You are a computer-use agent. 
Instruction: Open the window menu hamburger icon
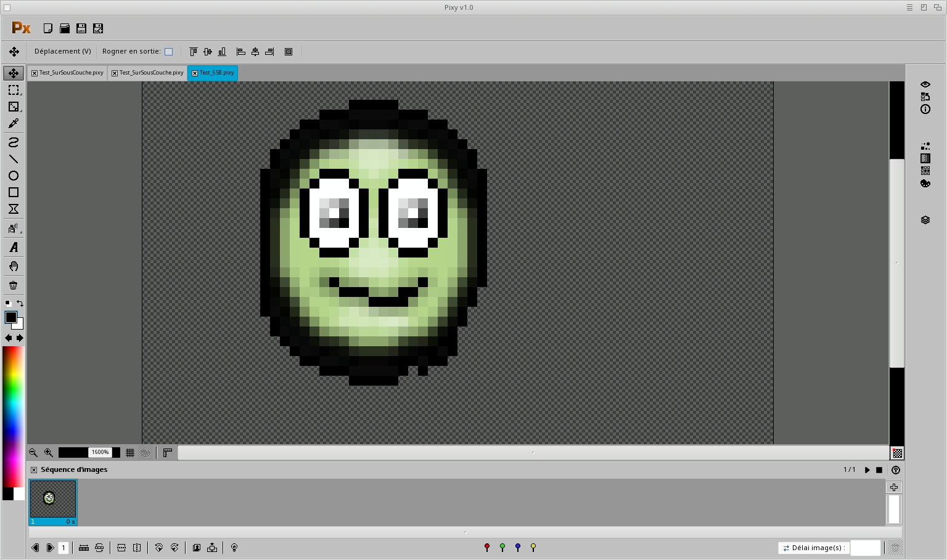click(x=909, y=7)
